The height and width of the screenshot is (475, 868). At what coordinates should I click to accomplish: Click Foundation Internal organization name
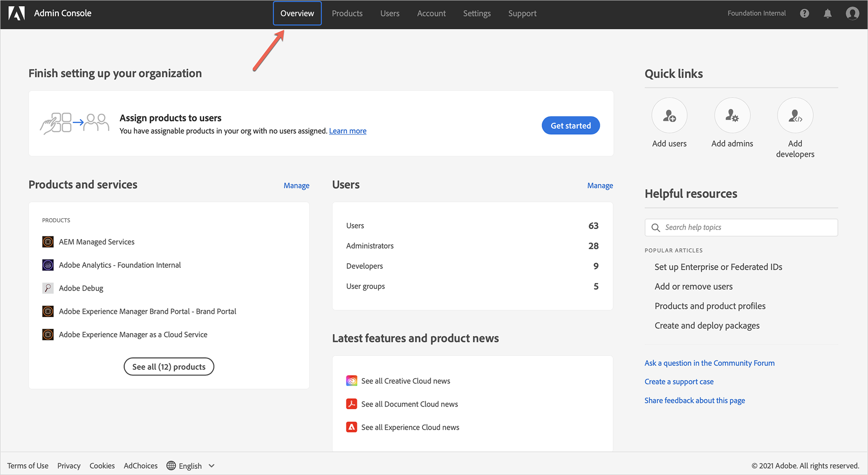tap(756, 13)
